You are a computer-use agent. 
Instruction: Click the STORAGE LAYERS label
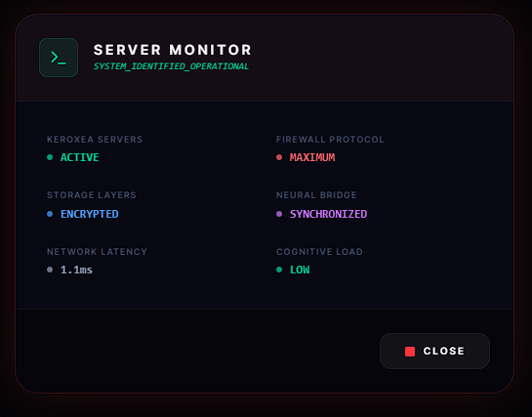click(92, 195)
